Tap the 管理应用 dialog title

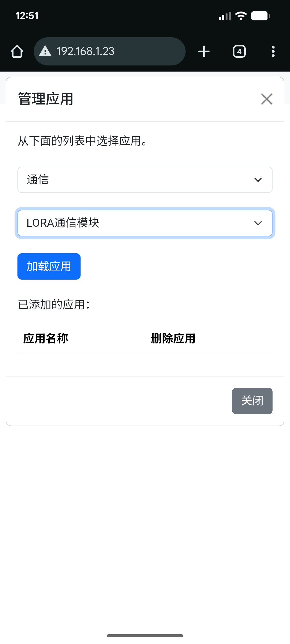pos(46,99)
